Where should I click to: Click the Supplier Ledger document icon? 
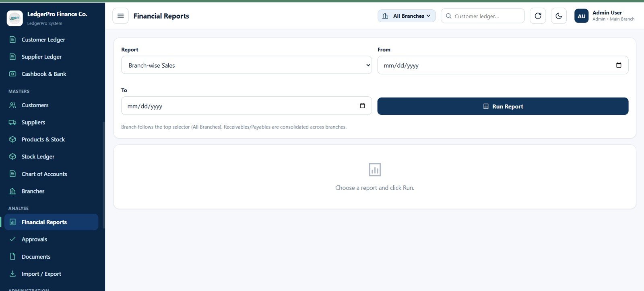pos(13,57)
